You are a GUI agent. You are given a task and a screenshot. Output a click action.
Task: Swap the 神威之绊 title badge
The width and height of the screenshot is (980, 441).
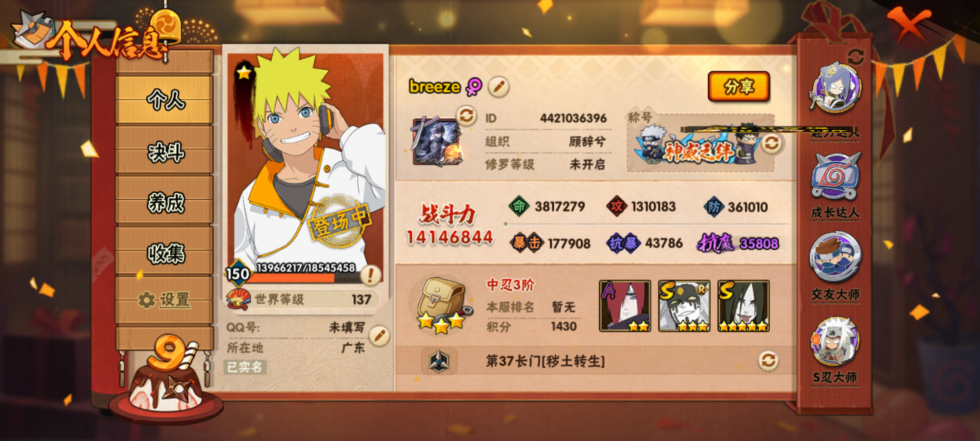click(x=771, y=143)
